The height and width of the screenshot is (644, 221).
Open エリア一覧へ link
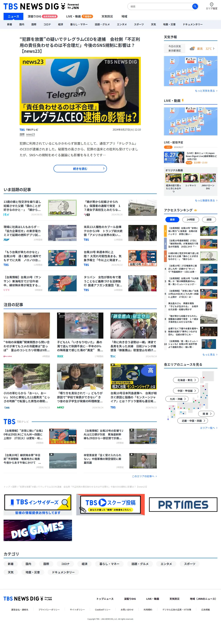[209, 428]
